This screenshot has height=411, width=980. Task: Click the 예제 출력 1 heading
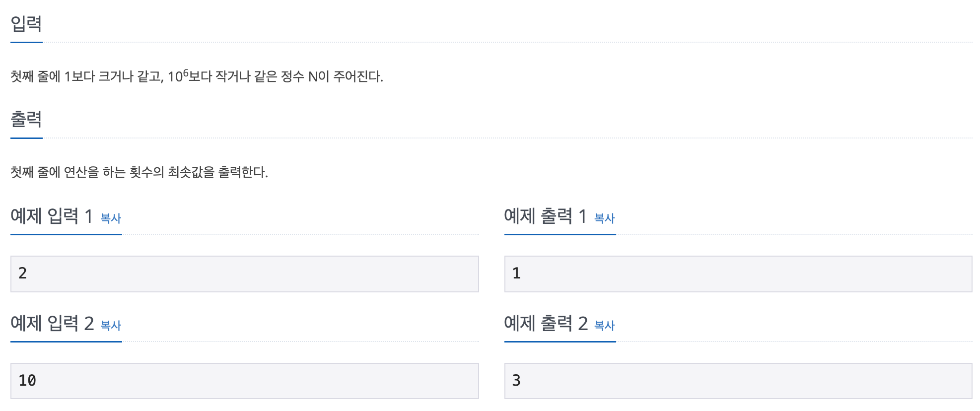click(545, 215)
